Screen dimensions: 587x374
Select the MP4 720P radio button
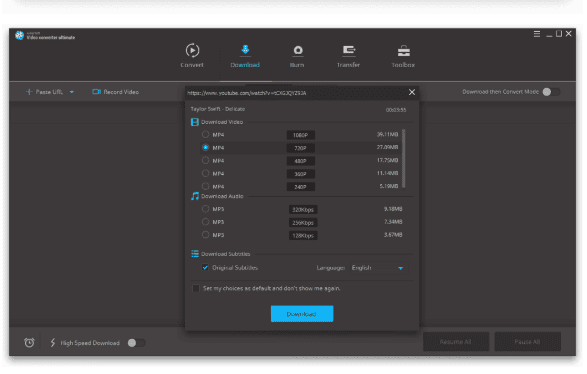(x=205, y=148)
